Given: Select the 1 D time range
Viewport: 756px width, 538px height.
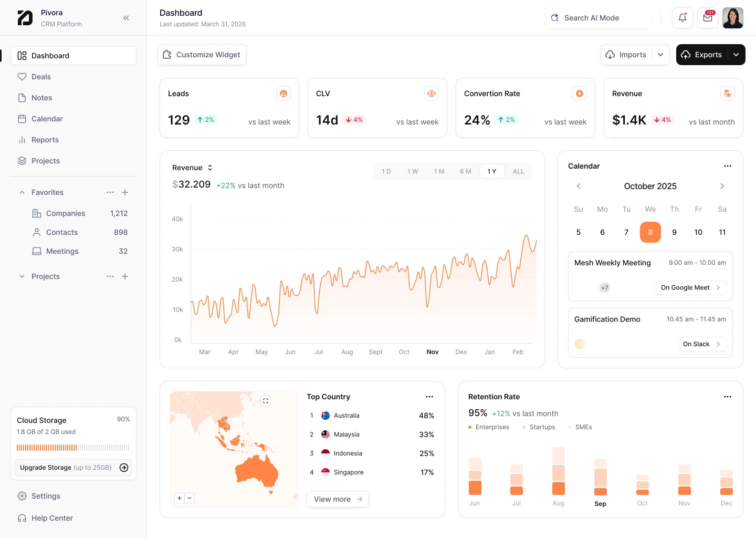Looking at the screenshot, I should [386, 171].
